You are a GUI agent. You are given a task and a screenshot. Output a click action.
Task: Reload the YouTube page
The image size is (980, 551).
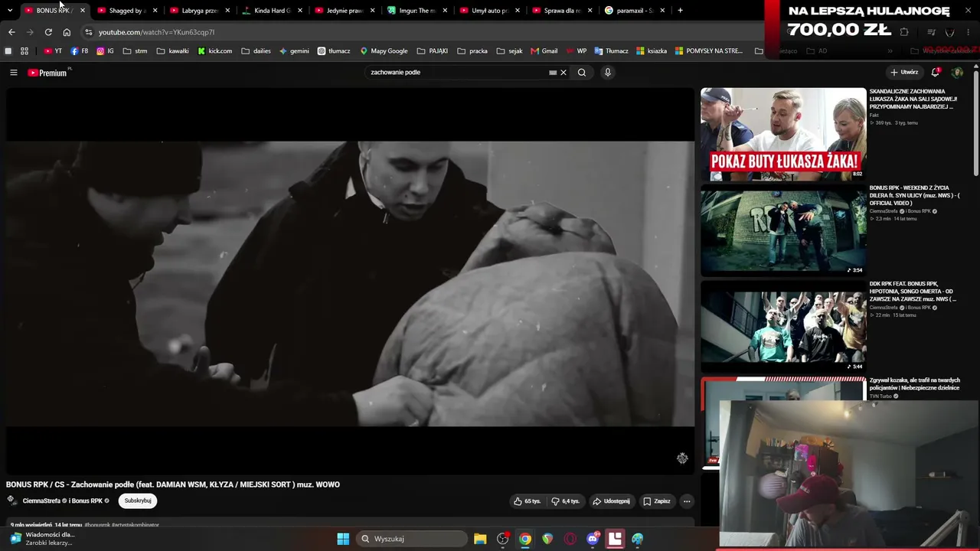pyautogui.click(x=48, y=32)
